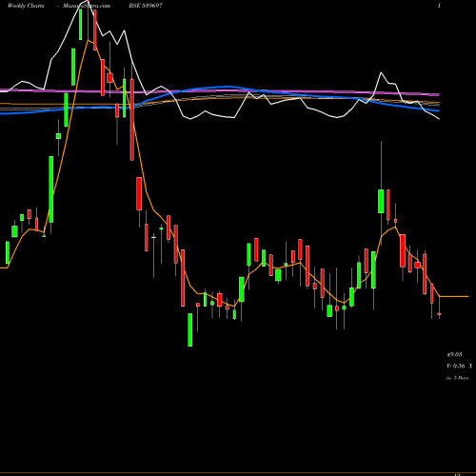Screen dimensions: 476x476
Task: Click the "MunafaSutra.com" label
Action: tap(87, 6)
